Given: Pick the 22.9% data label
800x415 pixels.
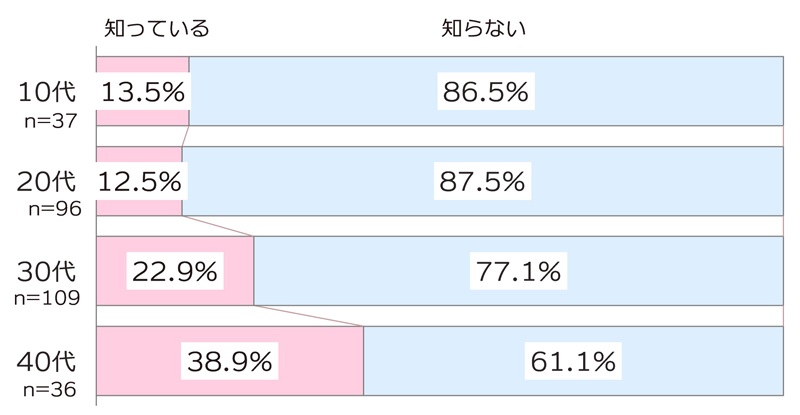Looking at the screenshot, I should [175, 271].
